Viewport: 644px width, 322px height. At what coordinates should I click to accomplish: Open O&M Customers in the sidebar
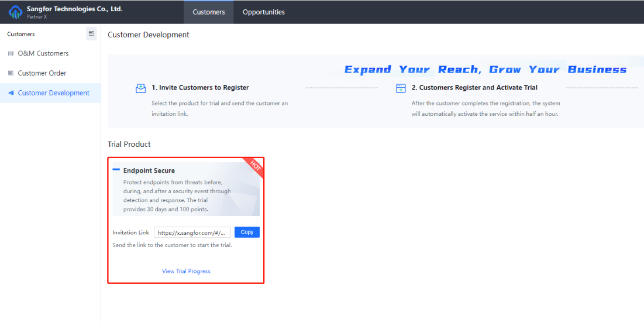pyautogui.click(x=43, y=53)
